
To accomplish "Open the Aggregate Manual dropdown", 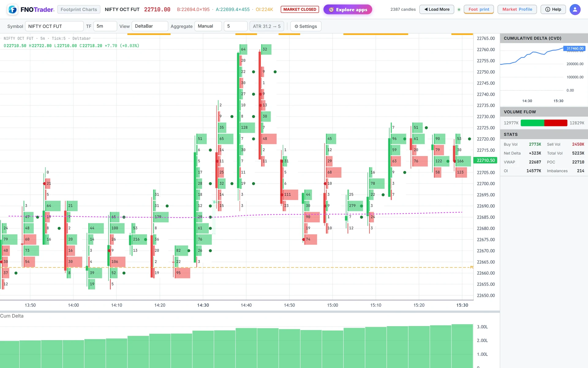I will [208, 26].
